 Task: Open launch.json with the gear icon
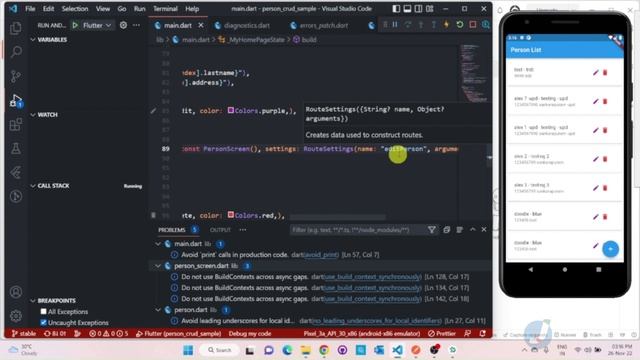pyautogui.click(x=123, y=25)
